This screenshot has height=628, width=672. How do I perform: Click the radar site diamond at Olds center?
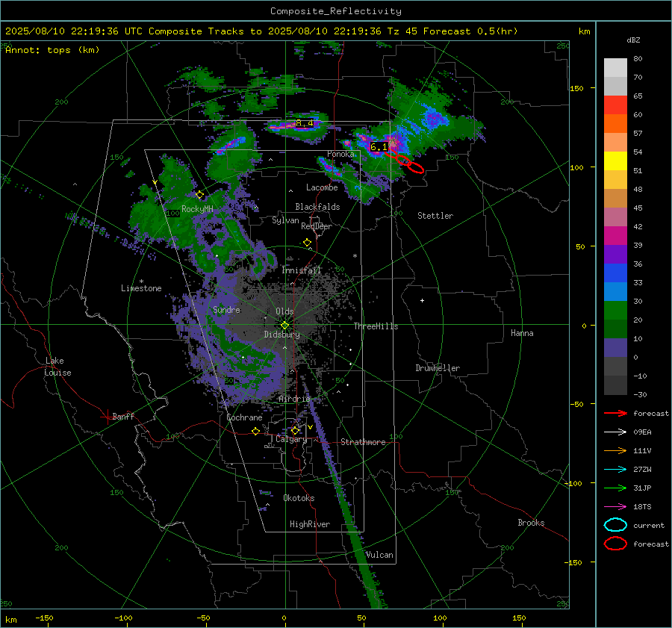point(285,325)
